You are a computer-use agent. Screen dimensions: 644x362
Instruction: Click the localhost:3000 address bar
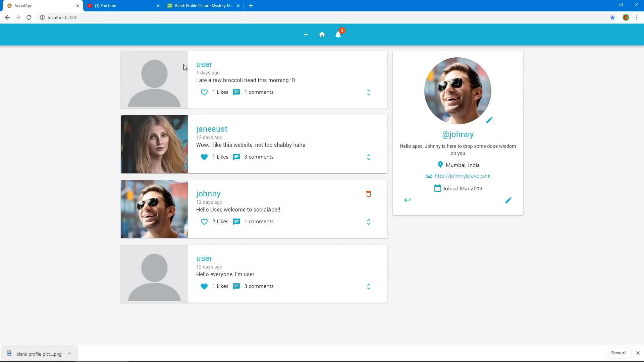322,17
